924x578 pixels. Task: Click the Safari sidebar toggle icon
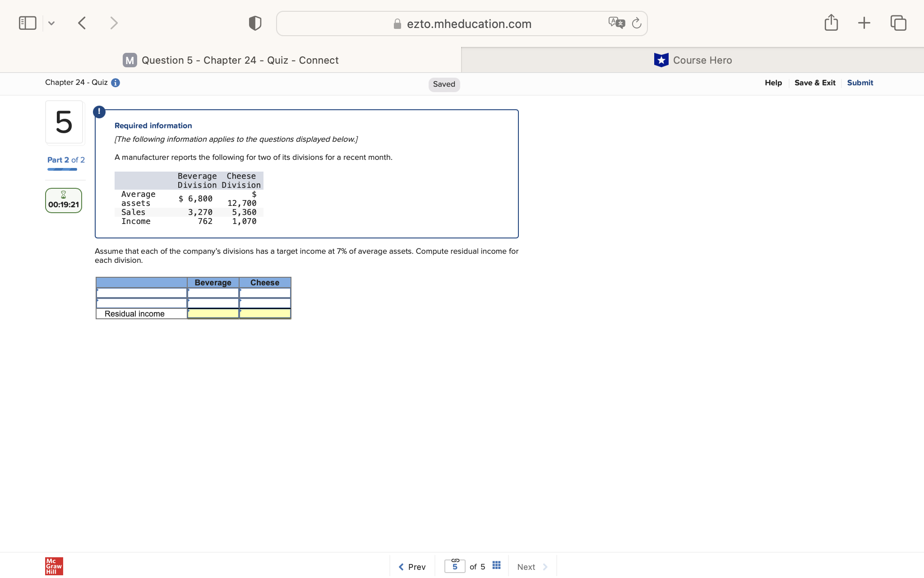point(28,23)
